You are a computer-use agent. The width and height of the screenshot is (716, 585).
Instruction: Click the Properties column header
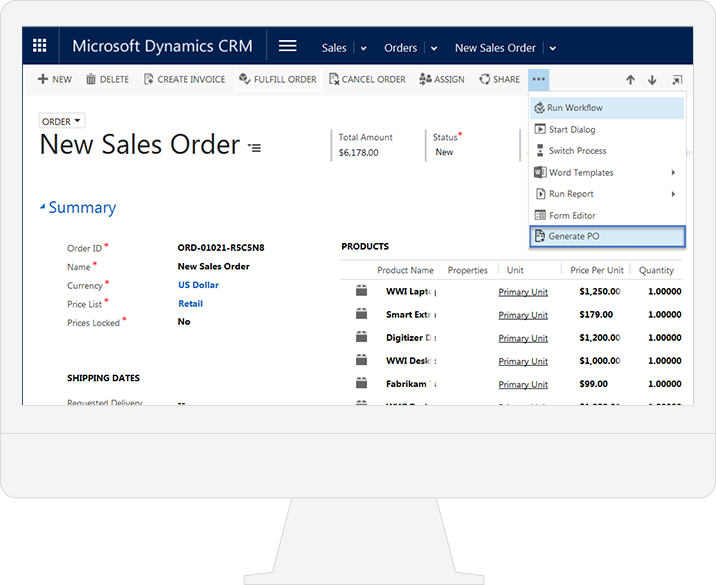point(468,270)
